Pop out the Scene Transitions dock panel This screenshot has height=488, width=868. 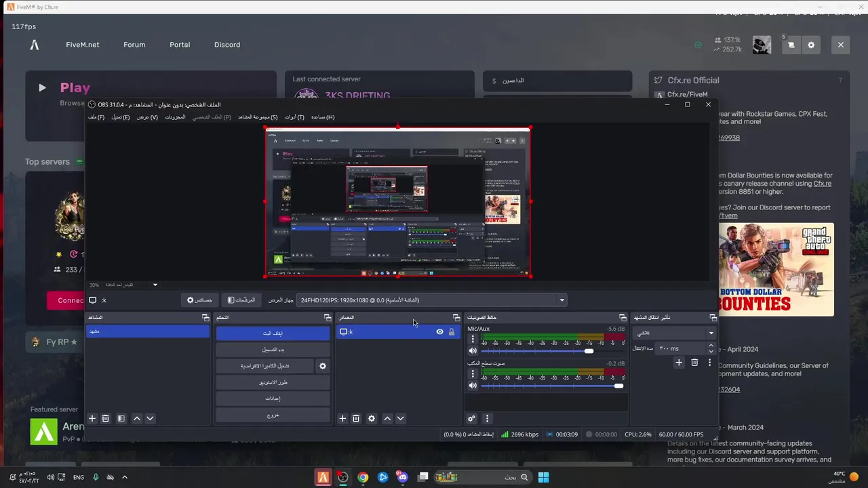click(713, 317)
